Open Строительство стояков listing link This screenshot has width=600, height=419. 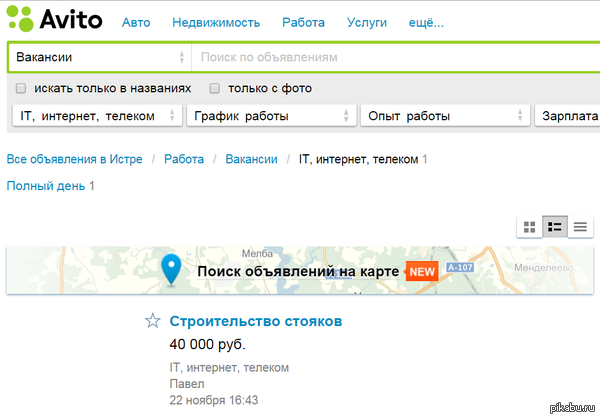tap(256, 321)
